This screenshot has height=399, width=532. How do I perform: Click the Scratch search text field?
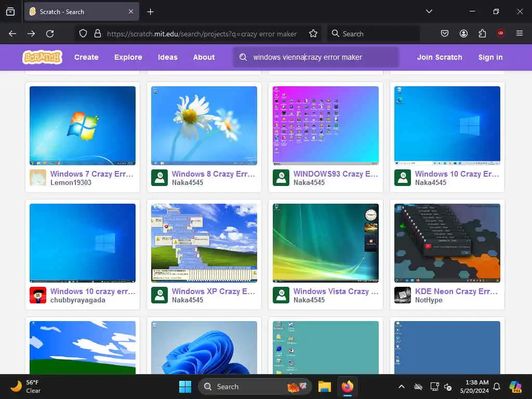(x=316, y=57)
